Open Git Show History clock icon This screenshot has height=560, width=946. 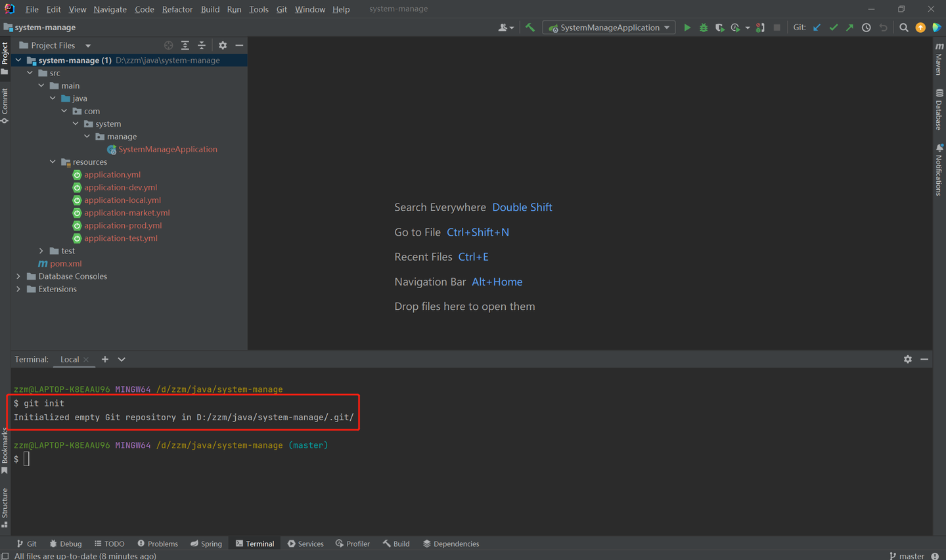867,28
